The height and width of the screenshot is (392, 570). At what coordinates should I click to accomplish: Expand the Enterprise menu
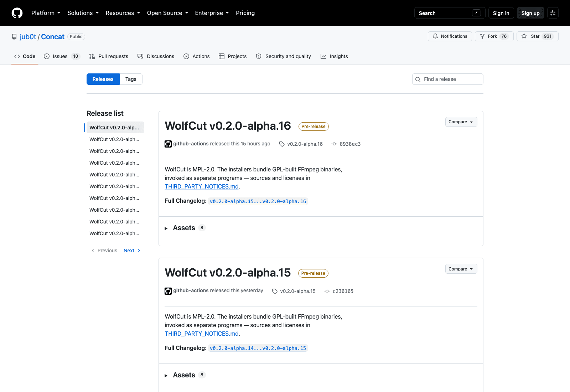pos(212,13)
